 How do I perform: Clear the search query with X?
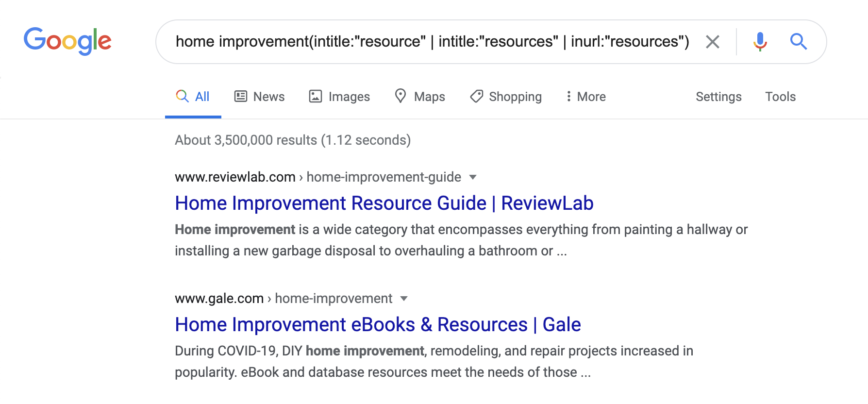(712, 42)
